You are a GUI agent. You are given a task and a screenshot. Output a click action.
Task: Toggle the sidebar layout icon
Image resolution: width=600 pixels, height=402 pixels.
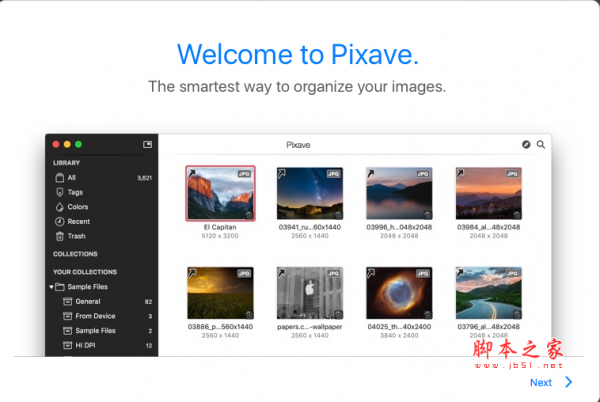147,144
